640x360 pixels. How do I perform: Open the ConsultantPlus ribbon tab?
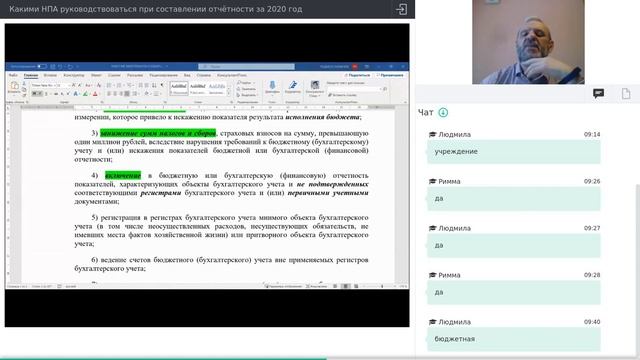232,75
